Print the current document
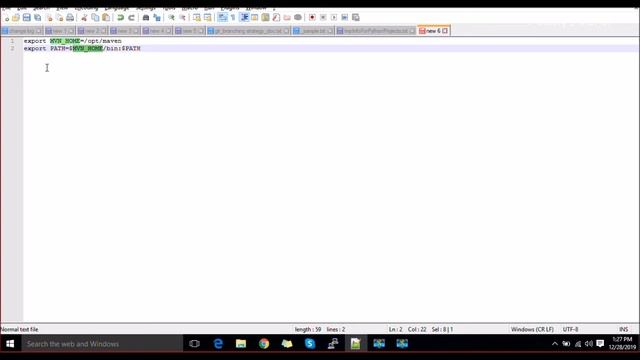The width and height of the screenshot is (640, 360). coord(70,18)
